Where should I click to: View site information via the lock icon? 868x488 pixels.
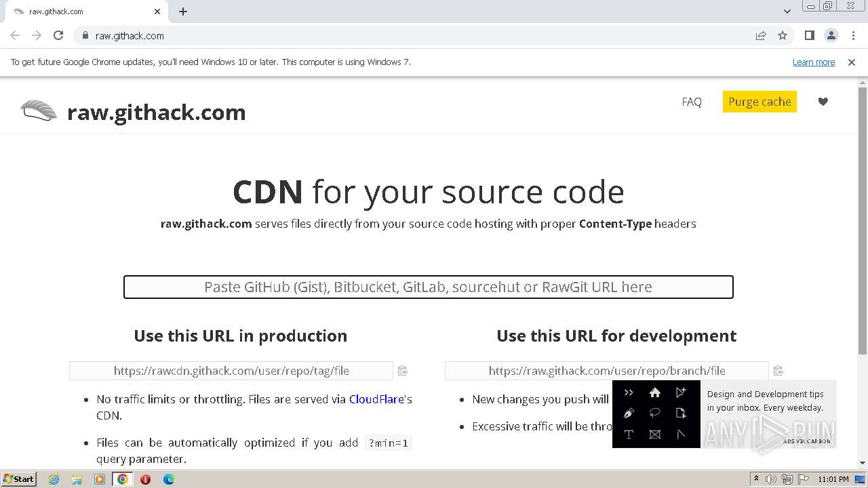coord(85,35)
